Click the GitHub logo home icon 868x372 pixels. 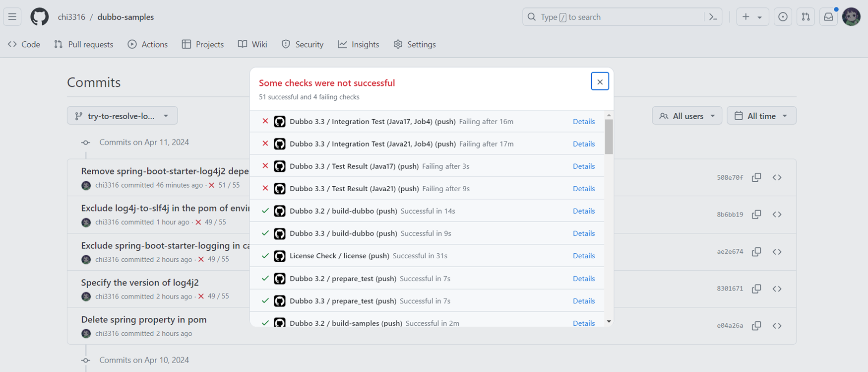pos(40,17)
